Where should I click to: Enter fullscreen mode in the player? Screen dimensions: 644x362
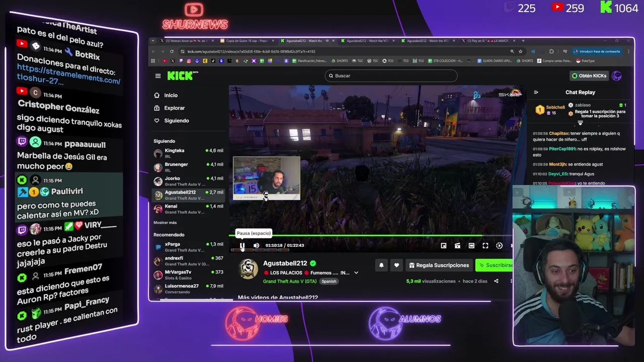pyautogui.click(x=486, y=245)
